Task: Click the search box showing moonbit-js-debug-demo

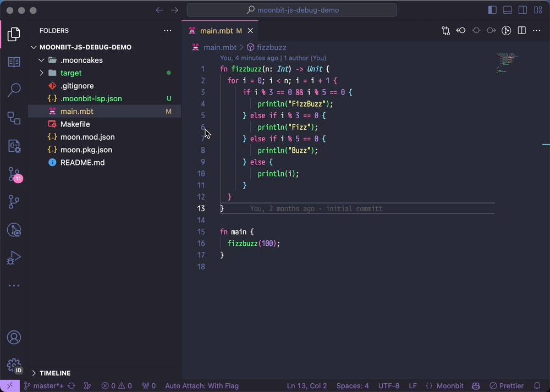Action: point(292,10)
